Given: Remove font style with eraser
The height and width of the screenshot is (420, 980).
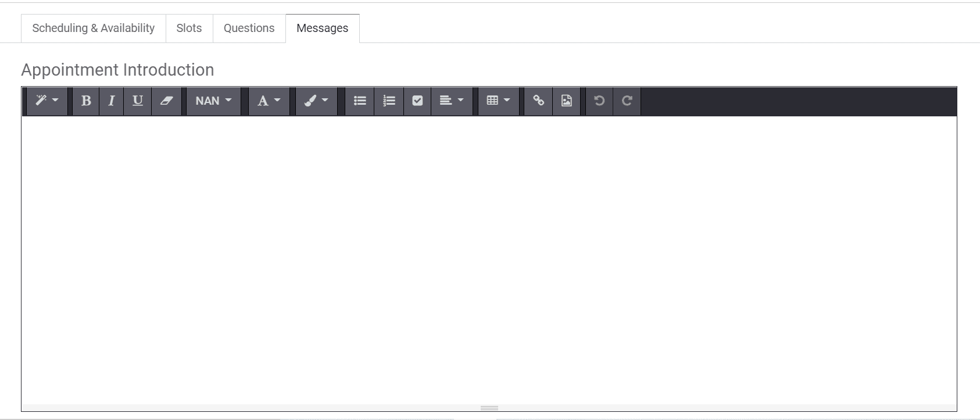Looking at the screenshot, I should point(166,101).
